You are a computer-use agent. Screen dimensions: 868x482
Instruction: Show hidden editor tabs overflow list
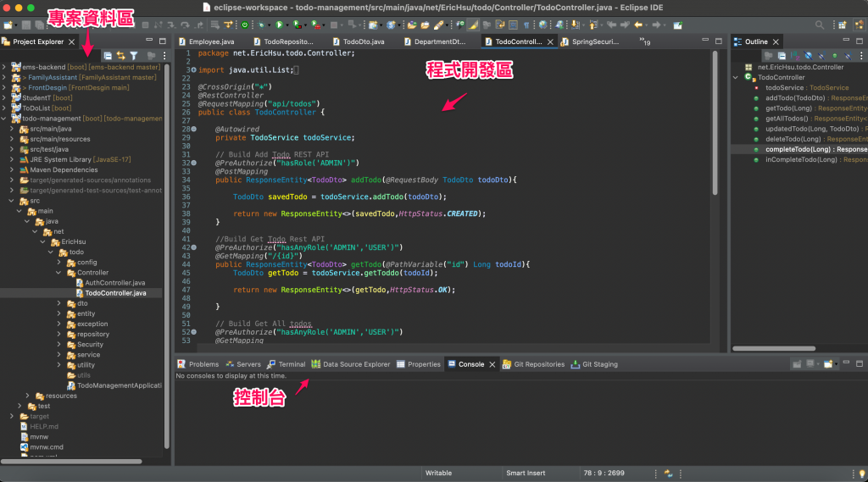point(645,42)
